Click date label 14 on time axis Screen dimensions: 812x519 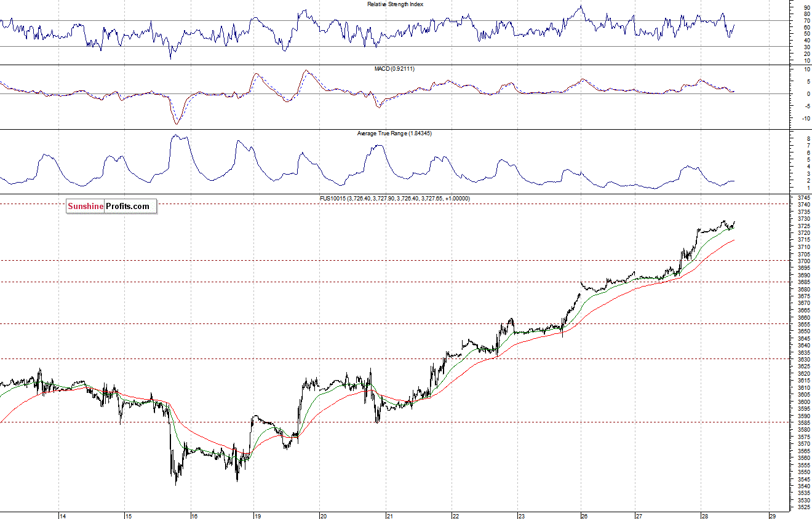click(x=63, y=515)
